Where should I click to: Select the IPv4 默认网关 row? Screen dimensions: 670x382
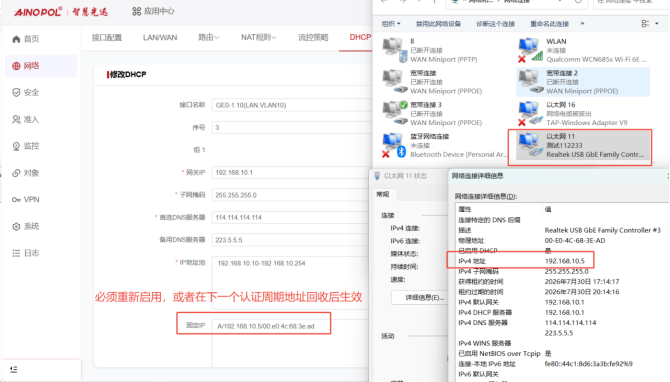[x=521, y=302]
